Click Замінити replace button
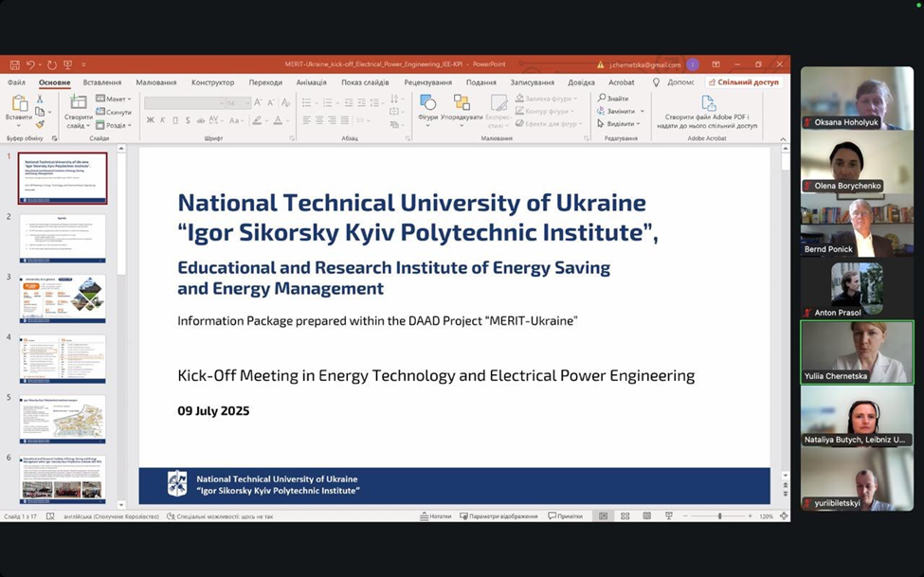Image resolution: width=924 pixels, height=577 pixels. point(617,111)
